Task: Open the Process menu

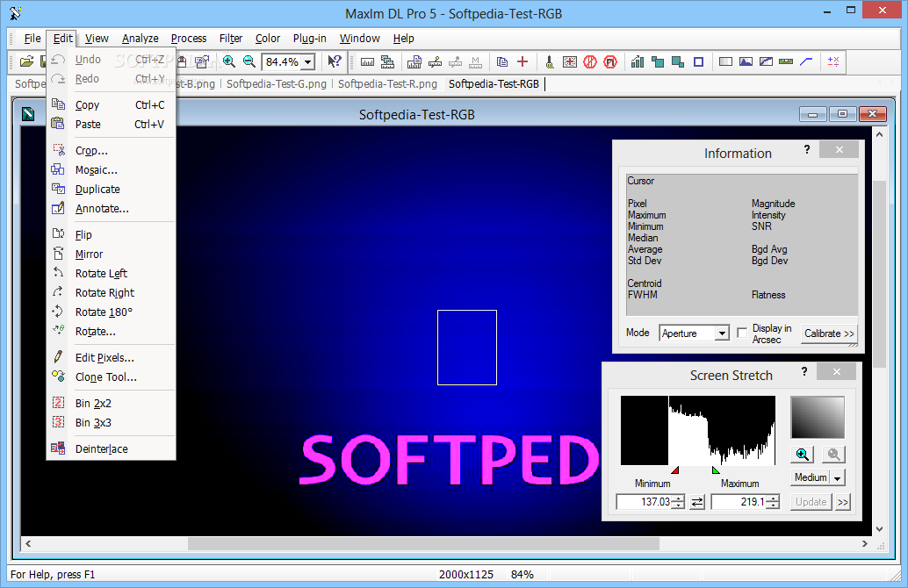Action: click(x=189, y=39)
